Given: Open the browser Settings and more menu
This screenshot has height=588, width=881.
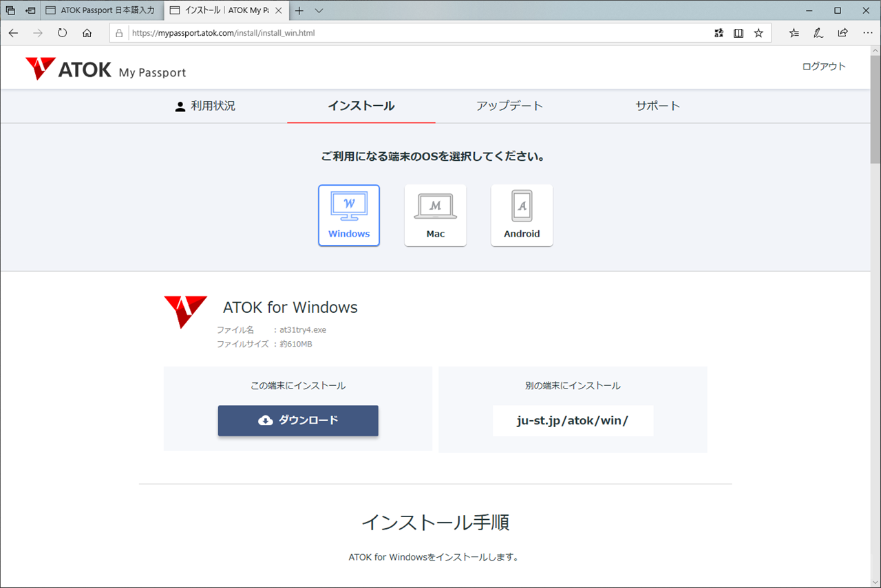Looking at the screenshot, I should click(867, 33).
